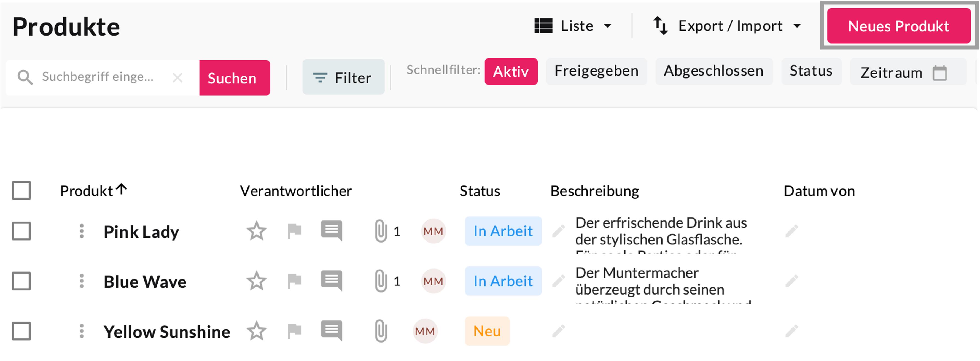Open three-dot menu for Blue Wave

(81, 281)
